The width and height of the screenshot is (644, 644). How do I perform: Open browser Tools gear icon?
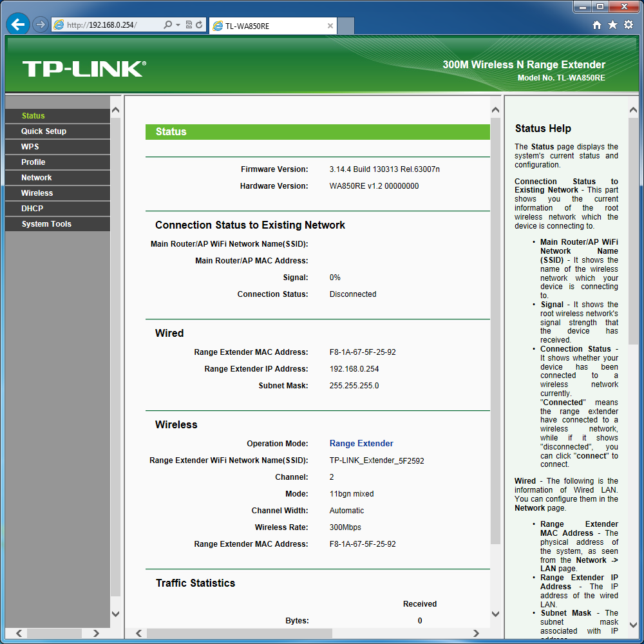click(629, 24)
